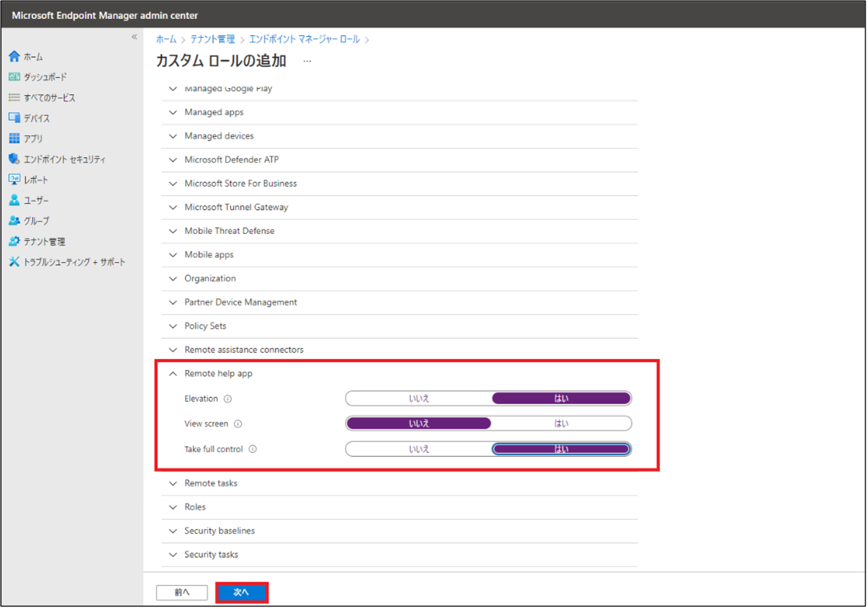Click Microsoft Endpoint Manager admin center title
Viewport: 868px width, 609px height.
(x=105, y=15)
